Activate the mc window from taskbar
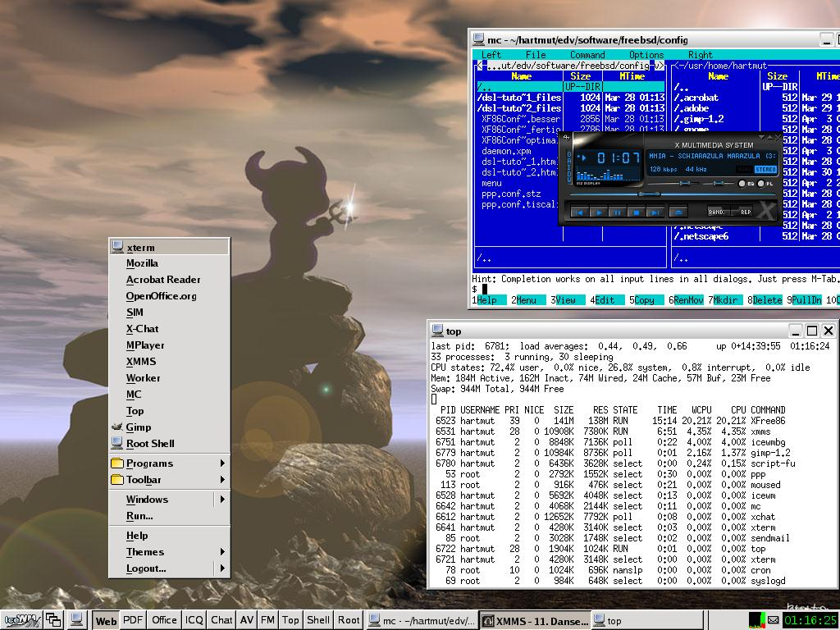Viewport: 840px width, 630px height. pyautogui.click(x=422, y=621)
